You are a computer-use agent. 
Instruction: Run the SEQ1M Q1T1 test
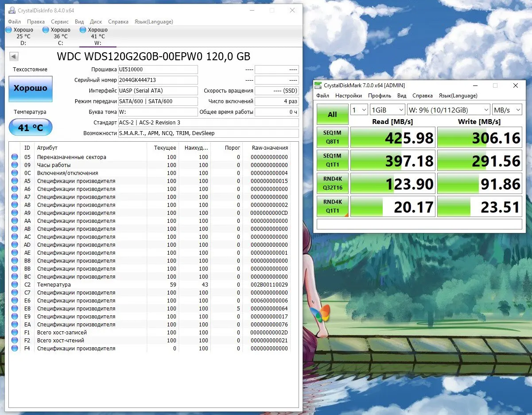[332, 160]
